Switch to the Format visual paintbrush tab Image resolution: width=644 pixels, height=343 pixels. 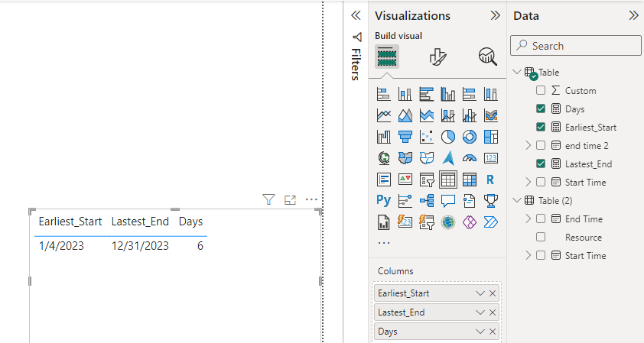point(437,57)
